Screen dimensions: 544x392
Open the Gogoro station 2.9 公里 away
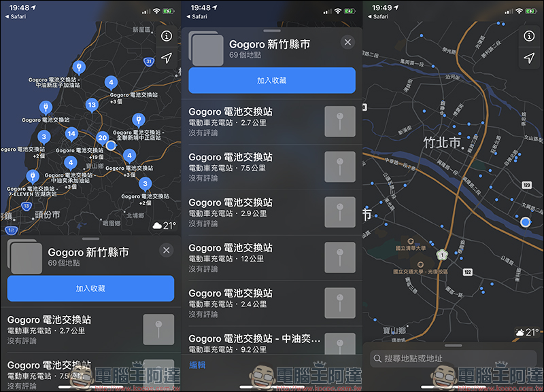click(256, 213)
